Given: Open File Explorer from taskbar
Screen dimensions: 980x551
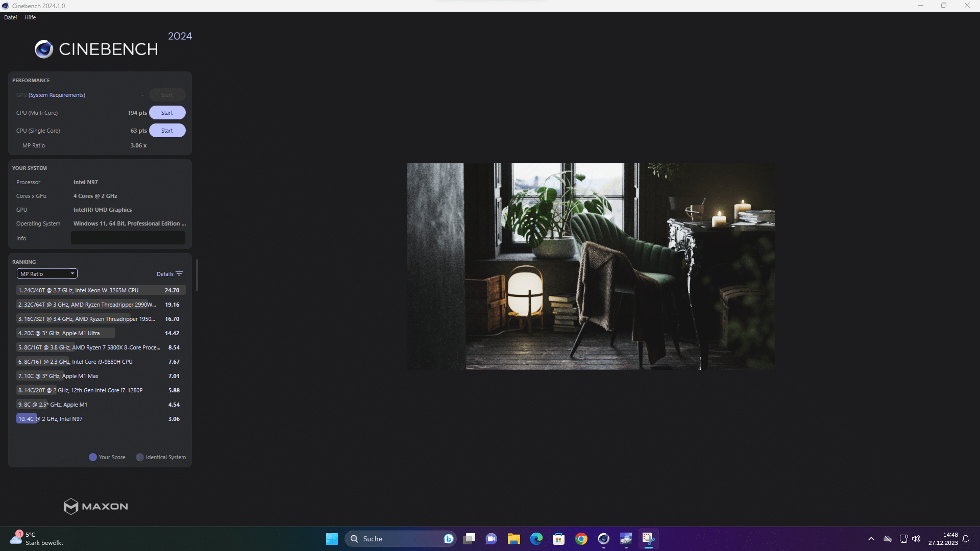Looking at the screenshot, I should [513, 539].
